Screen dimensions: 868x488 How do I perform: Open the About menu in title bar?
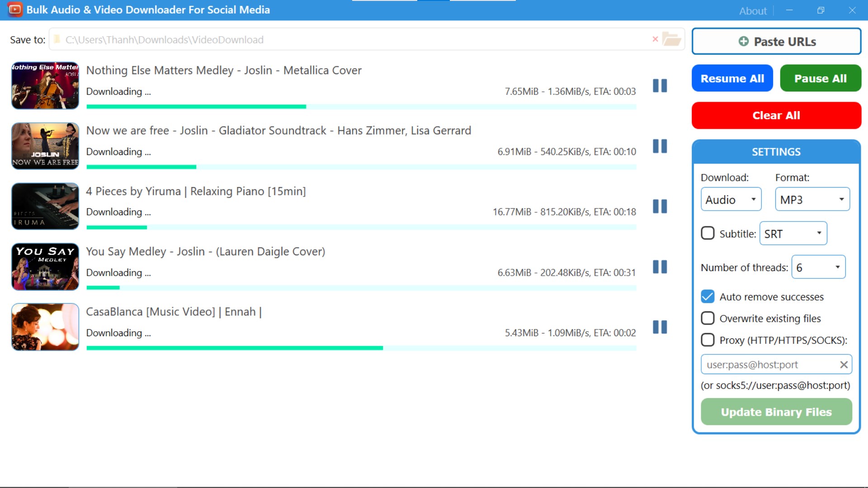click(753, 11)
